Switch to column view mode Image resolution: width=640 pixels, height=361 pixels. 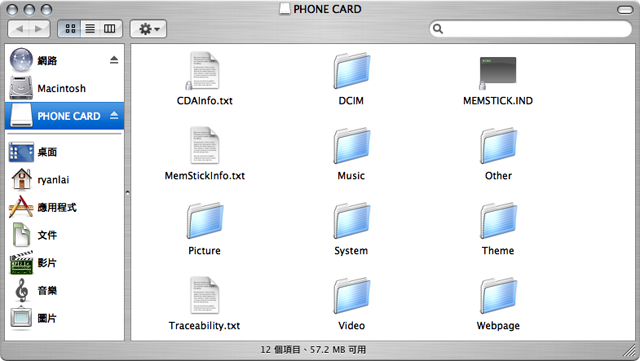110,29
